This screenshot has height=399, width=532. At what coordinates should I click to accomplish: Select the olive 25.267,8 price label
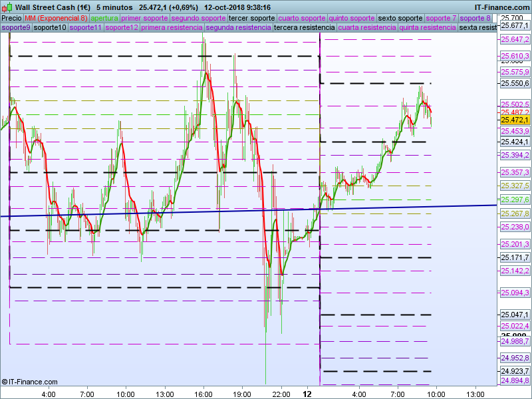pos(515,213)
